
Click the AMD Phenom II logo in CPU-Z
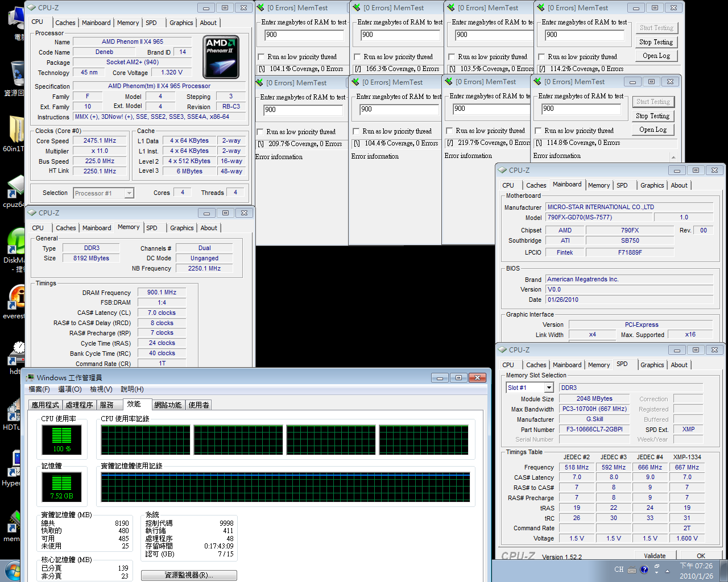tap(221, 57)
